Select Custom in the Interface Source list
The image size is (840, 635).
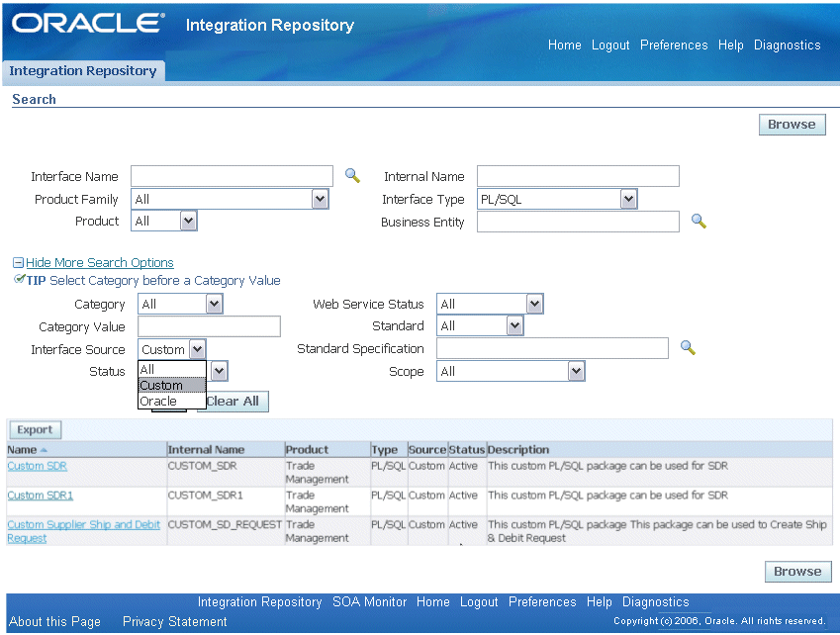point(172,385)
